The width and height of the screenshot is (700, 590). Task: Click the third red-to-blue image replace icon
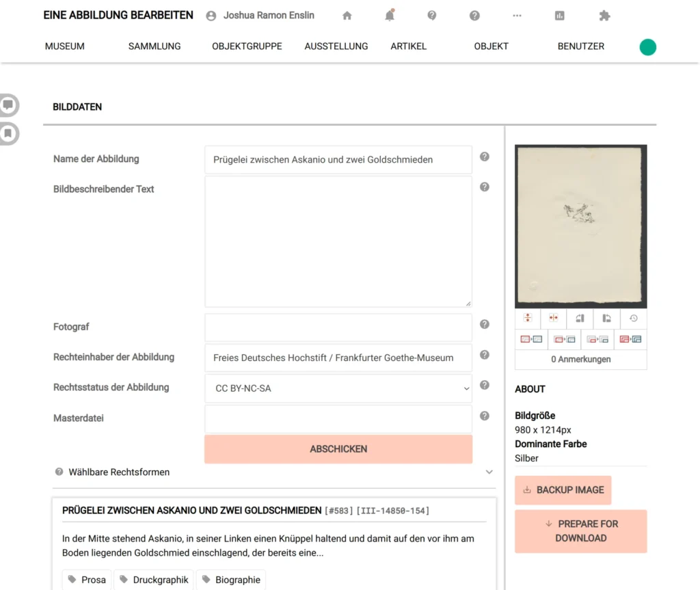coord(597,340)
